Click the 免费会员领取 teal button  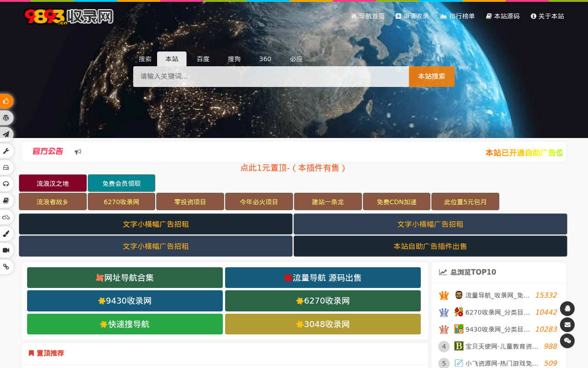click(x=122, y=184)
